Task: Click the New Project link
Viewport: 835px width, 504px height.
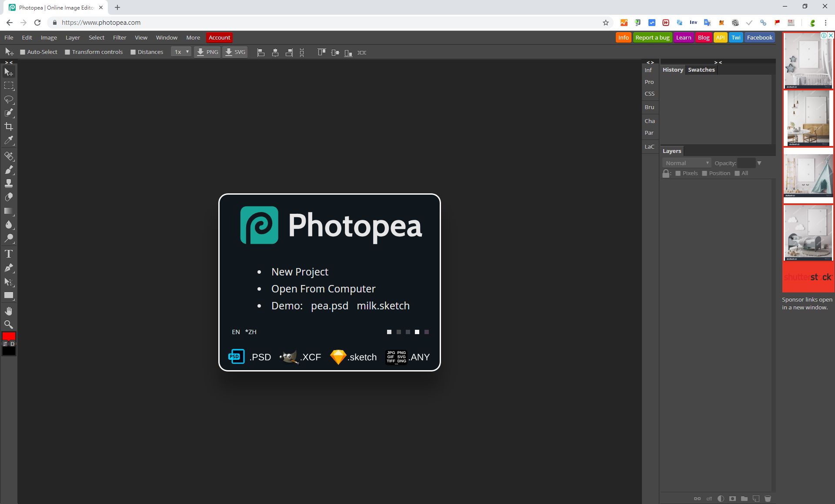Action: tap(300, 272)
